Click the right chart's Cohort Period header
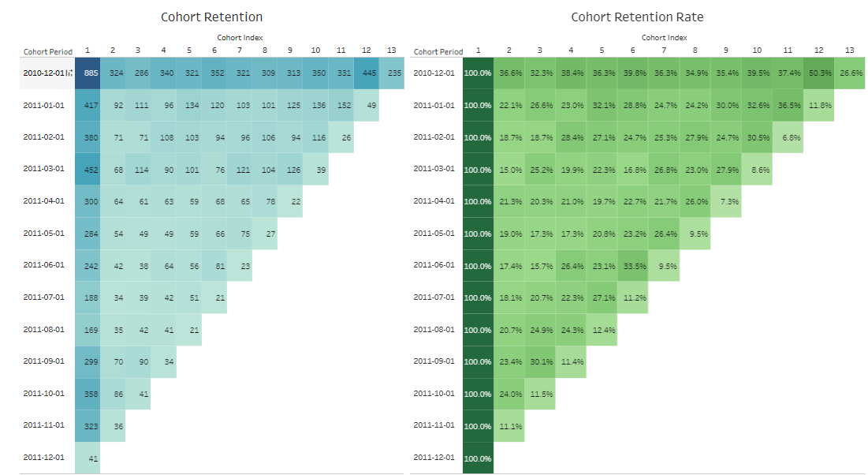This screenshot has width=868, height=475. pyautogui.click(x=438, y=52)
